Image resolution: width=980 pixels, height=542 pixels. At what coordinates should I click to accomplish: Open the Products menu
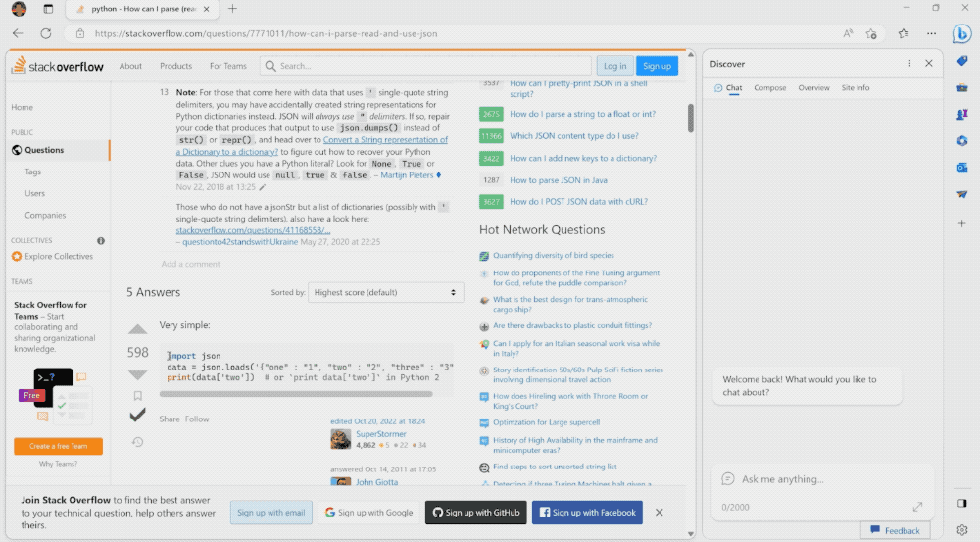(175, 66)
